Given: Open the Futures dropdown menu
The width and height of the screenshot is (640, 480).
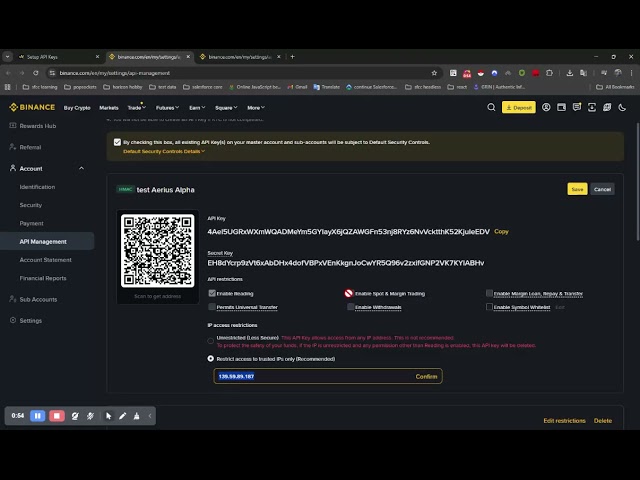Looking at the screenshot, I should coord(167,108).
